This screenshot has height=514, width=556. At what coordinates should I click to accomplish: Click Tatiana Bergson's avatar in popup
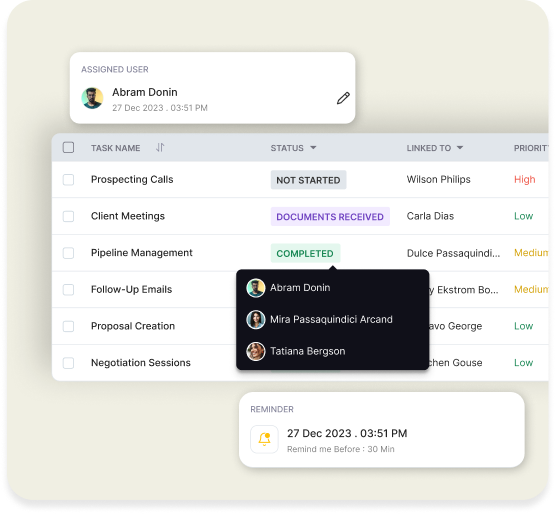point(256,351)
